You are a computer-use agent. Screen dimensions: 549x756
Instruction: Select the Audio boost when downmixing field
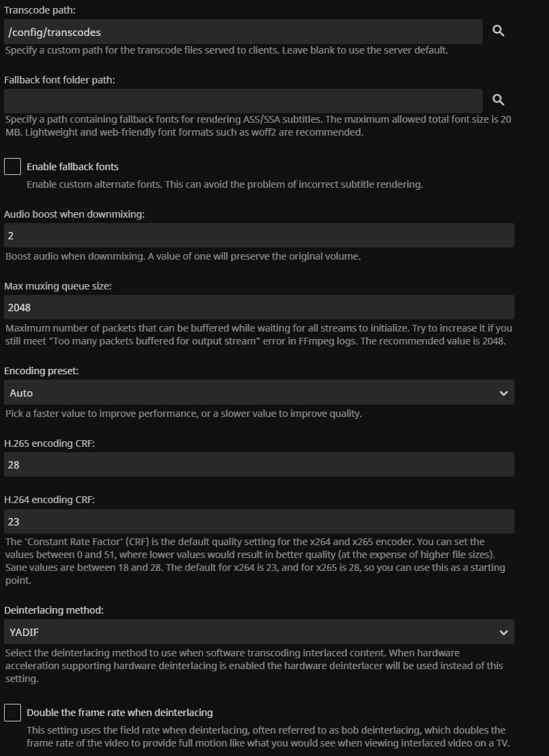pyautogui.click(x=259, y=235)
